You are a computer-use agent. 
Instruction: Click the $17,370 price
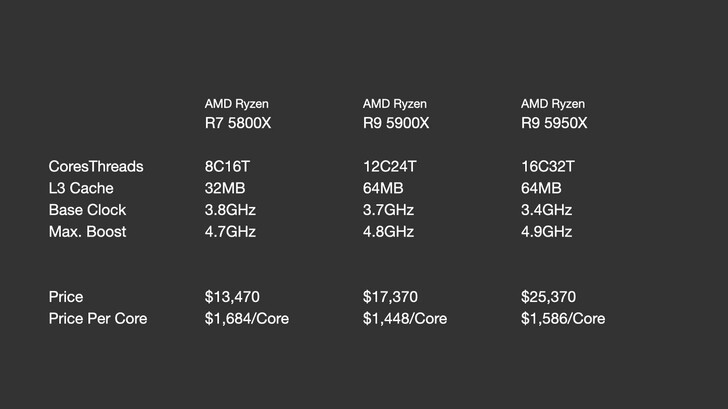coord(390,297)
